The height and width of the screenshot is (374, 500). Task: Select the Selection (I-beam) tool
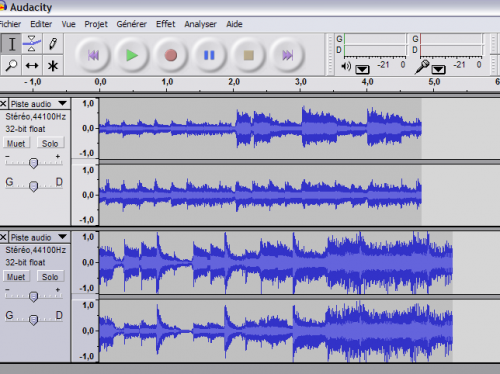pyautogui.click(x=11, y=44)
